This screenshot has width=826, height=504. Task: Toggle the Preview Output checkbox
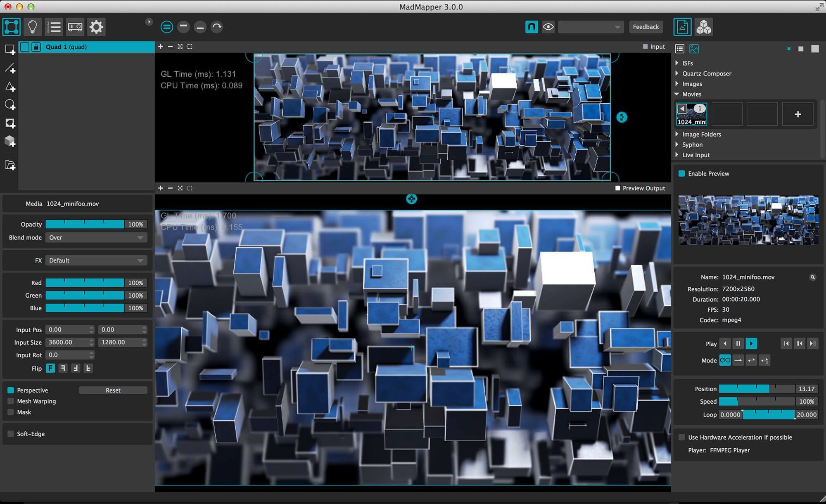pyautogui.click(x=618, y=188)
